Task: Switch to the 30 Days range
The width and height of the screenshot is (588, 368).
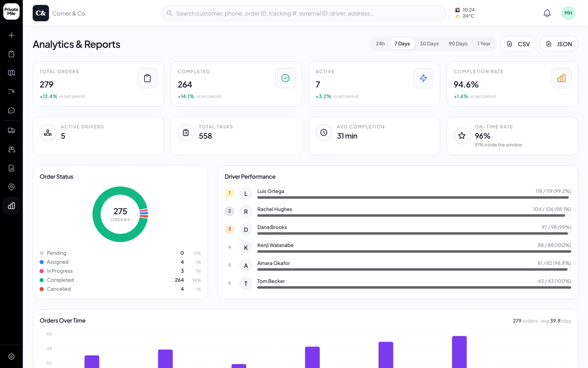Action: 429,44
